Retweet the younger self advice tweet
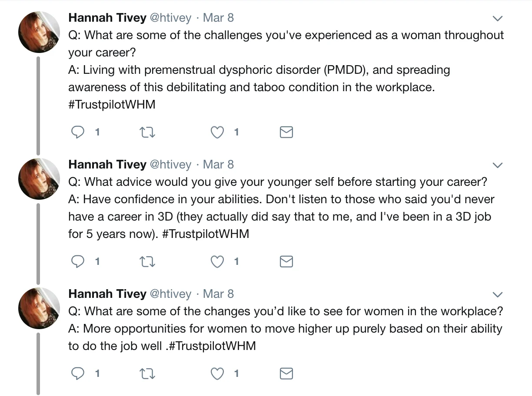The height and width of the screenshot is (396, 532). (147, 261)
